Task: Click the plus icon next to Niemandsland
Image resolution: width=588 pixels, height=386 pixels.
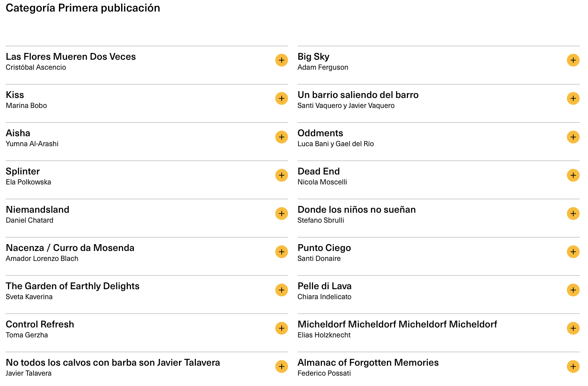Action: coord(281,213)
